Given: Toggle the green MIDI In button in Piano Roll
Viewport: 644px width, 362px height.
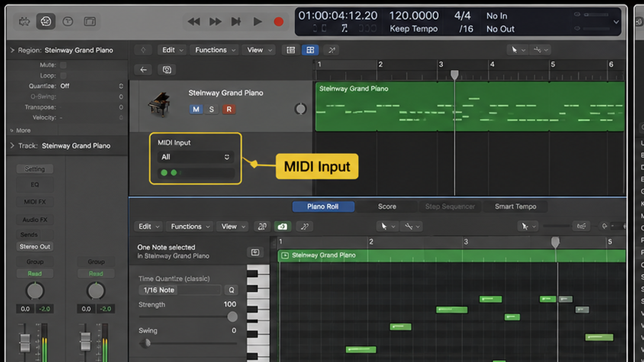Looking at the screenshot, I should pos(283,227).
